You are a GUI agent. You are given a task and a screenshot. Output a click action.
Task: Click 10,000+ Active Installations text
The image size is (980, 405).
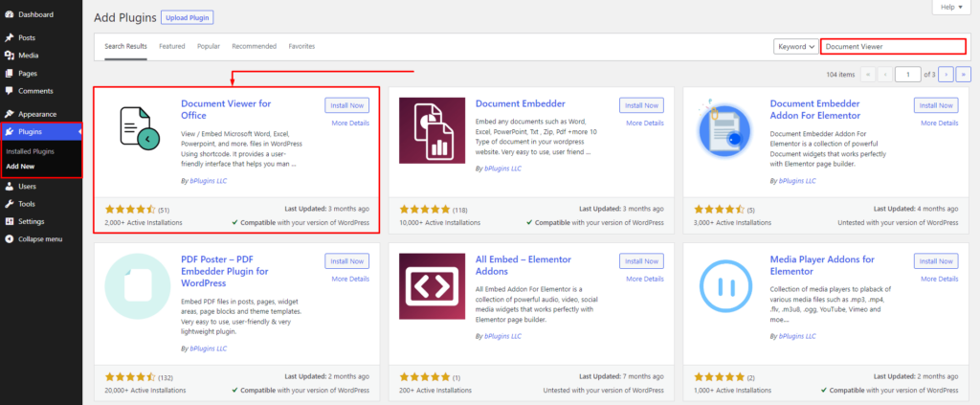(x=439, y=222)
